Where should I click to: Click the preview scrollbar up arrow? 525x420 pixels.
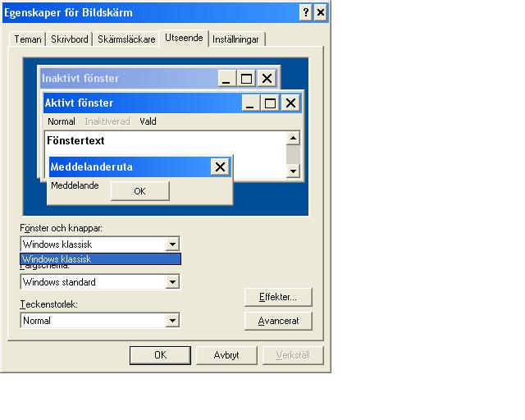[294, 139]
